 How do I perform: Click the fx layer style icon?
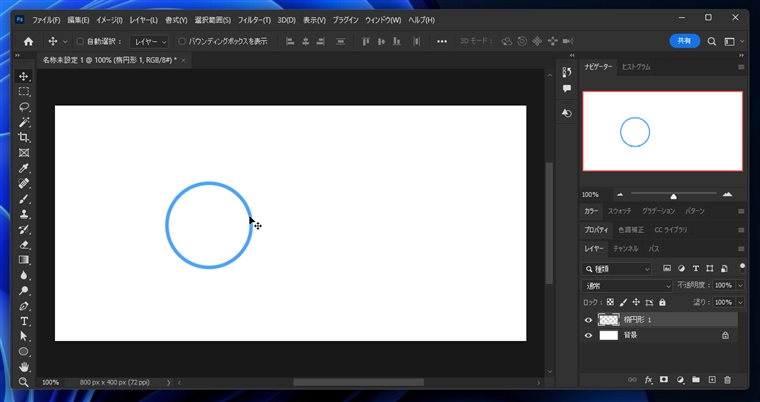click(x=648, y=380)
